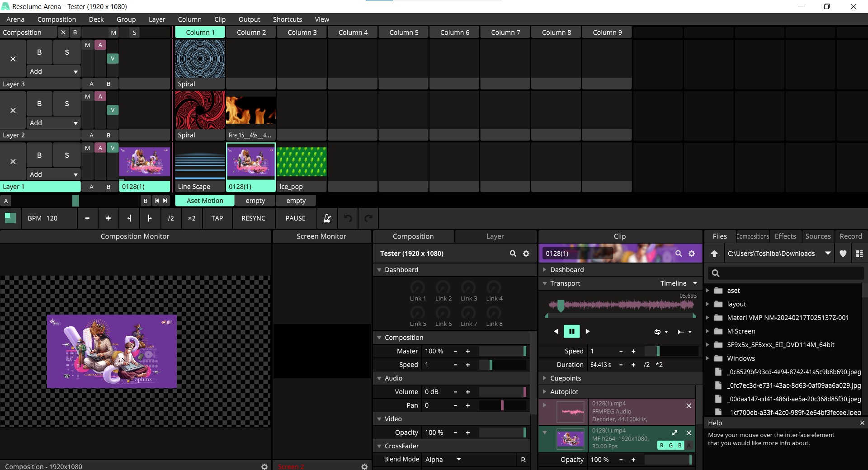Screen dimensions: 868x470
Task: Click the metronome icon in the BPM bar
Action: click(327, 218)
